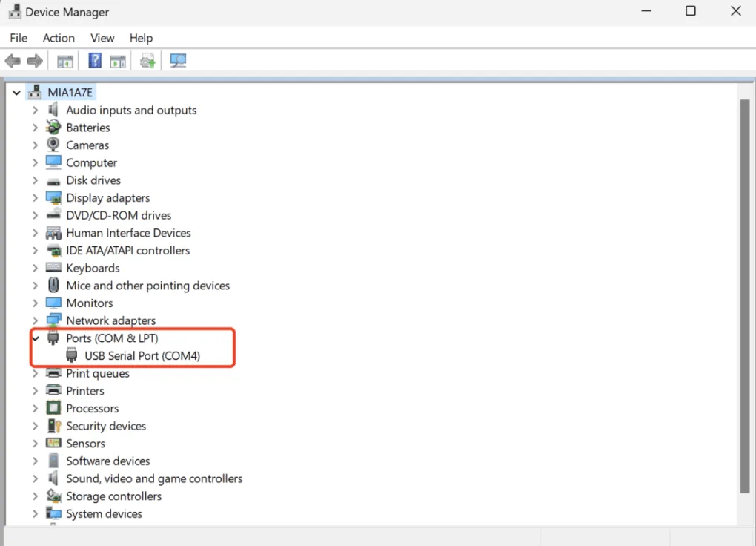Viewport: 756px width, 546px height.
Task: Minimize the Device Manager window
Action: [646, 10]
